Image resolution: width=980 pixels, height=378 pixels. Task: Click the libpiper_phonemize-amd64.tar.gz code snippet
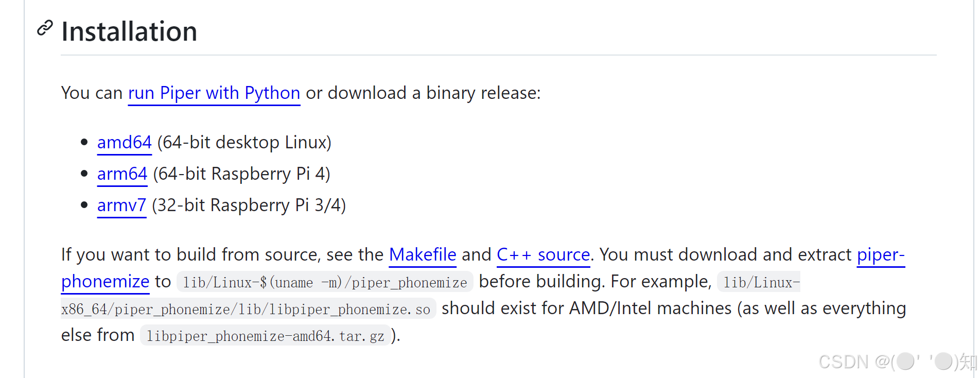pos(265,336)
